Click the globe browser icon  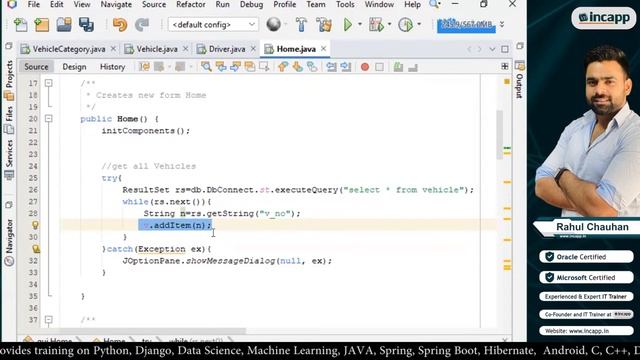tap(273, 24)
